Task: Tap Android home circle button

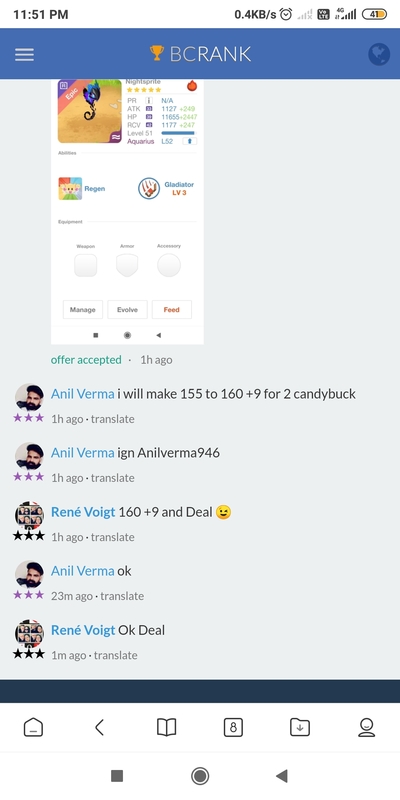Action: 200,776
